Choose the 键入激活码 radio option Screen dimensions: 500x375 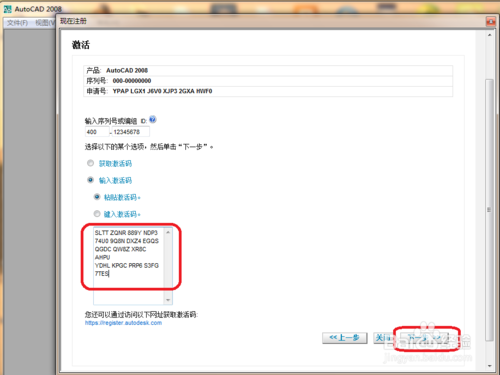click(97, 214)
